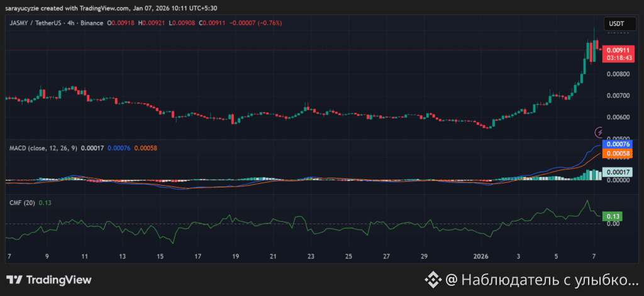
Task: Click the date 13 on time axis
Action: (123, 256)
